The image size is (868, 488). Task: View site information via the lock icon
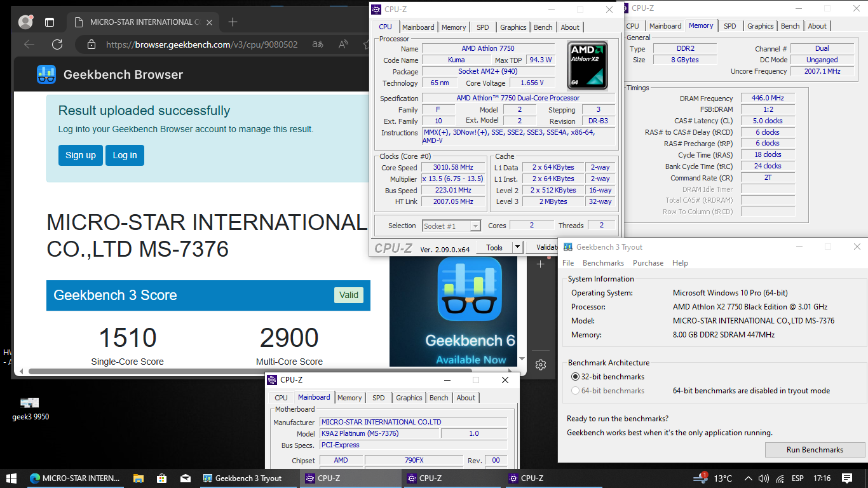(92, 44)
